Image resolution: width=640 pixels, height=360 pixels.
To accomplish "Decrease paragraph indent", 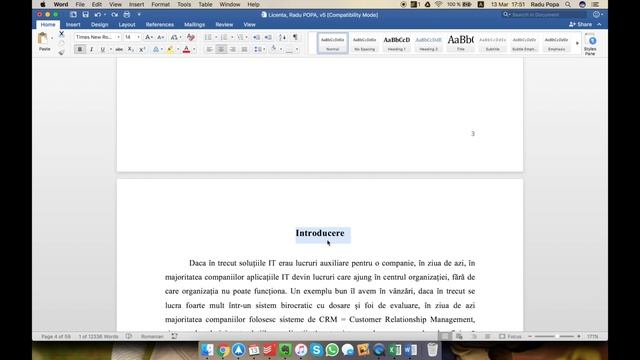I will (x=256, y=37).
